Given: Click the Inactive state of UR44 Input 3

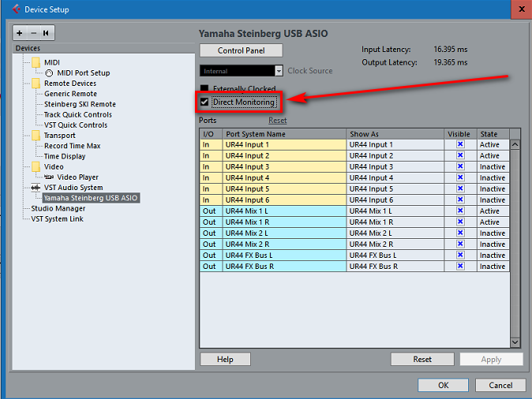Looking at the screenshot, I should click(x=493, y=167).
